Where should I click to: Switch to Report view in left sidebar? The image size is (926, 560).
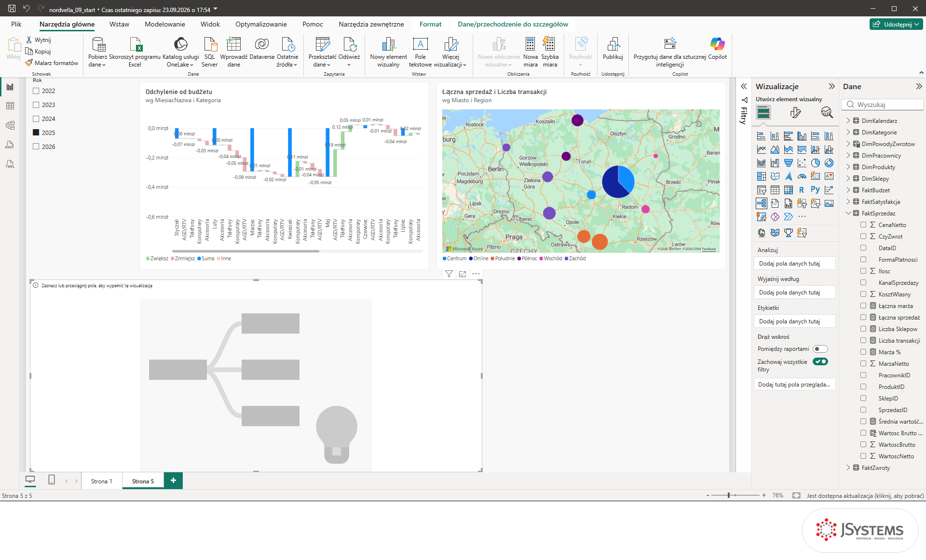10,87
